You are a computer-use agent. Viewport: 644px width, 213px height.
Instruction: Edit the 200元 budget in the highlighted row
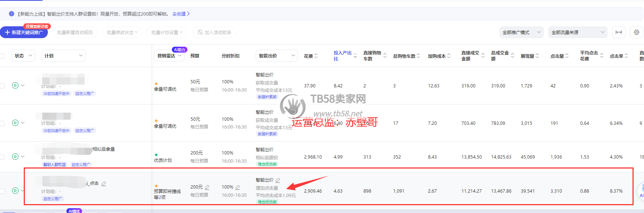click(x=207, y=187)
